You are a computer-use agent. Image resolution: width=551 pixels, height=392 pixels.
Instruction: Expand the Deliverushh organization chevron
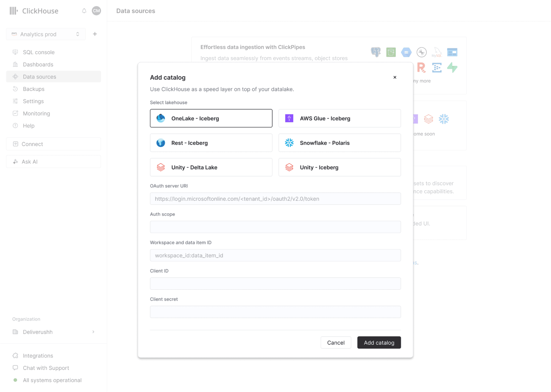pos(93,332)
